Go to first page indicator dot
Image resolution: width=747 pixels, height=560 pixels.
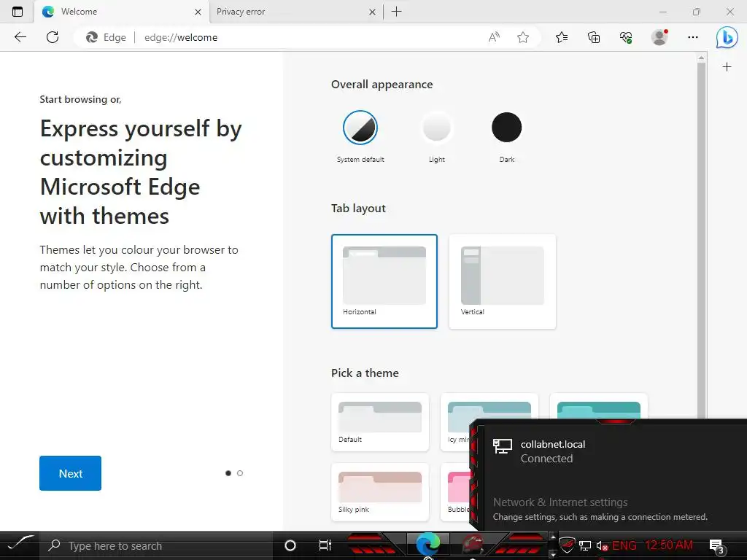228,473
